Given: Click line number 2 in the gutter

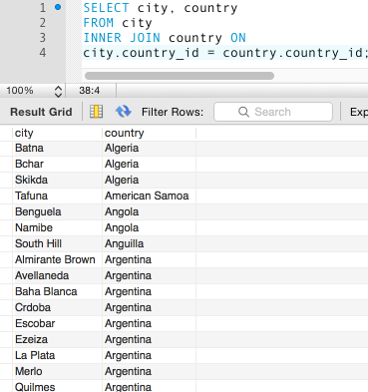Looking at the screenshot, I should point(43,23).
